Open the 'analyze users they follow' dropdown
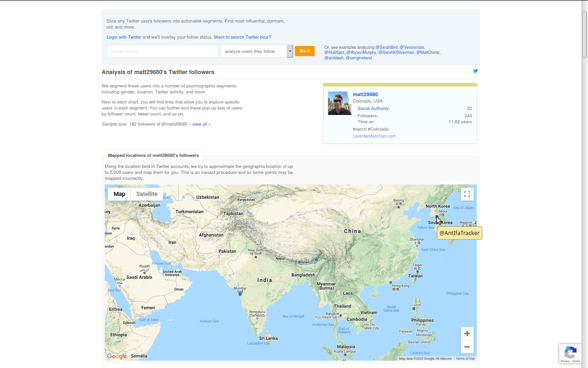588x368 pixels. [x=256, y=51]
